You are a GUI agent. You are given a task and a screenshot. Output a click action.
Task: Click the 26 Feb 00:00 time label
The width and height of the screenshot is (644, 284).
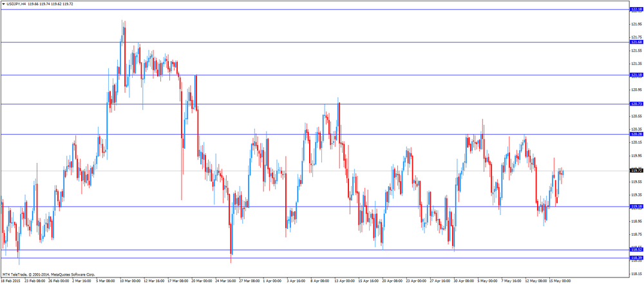point(59,281)
